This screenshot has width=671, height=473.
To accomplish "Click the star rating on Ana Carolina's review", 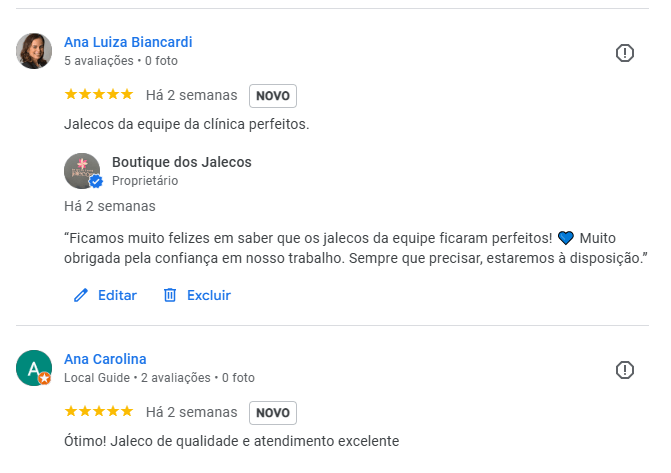I will point(98,412).
